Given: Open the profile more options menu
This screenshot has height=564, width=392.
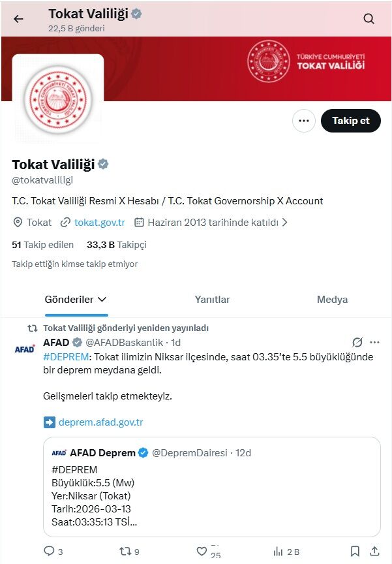Looking at the screenshot, I should tap(303, 121).
